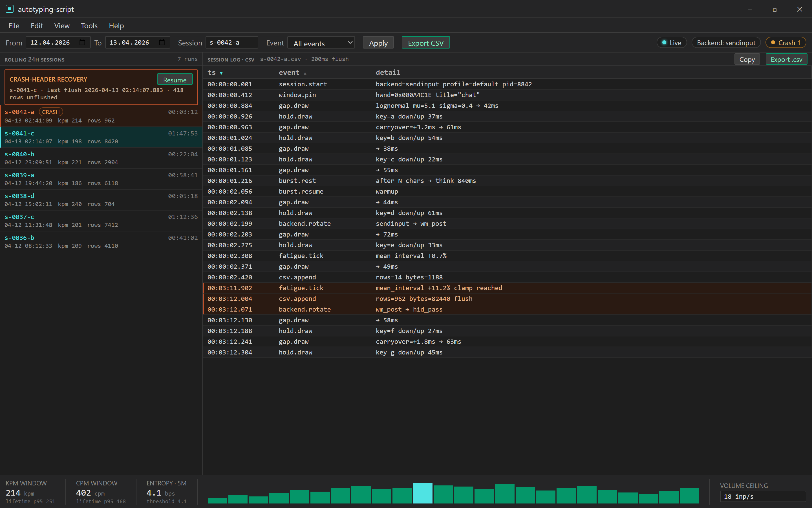812x508 pixels.
Task: Click the autotyping-script app icon in title bar
Action: (9, 9)
